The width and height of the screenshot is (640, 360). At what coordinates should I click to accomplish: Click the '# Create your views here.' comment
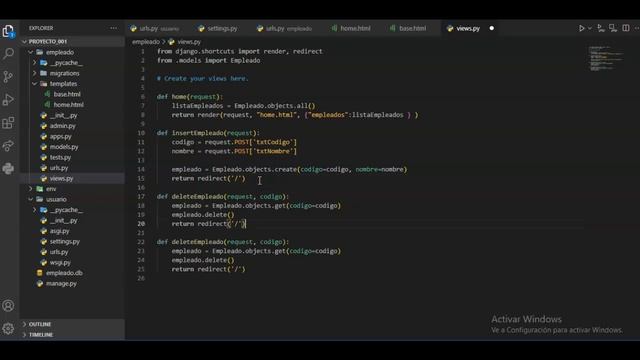click(202, 78)
